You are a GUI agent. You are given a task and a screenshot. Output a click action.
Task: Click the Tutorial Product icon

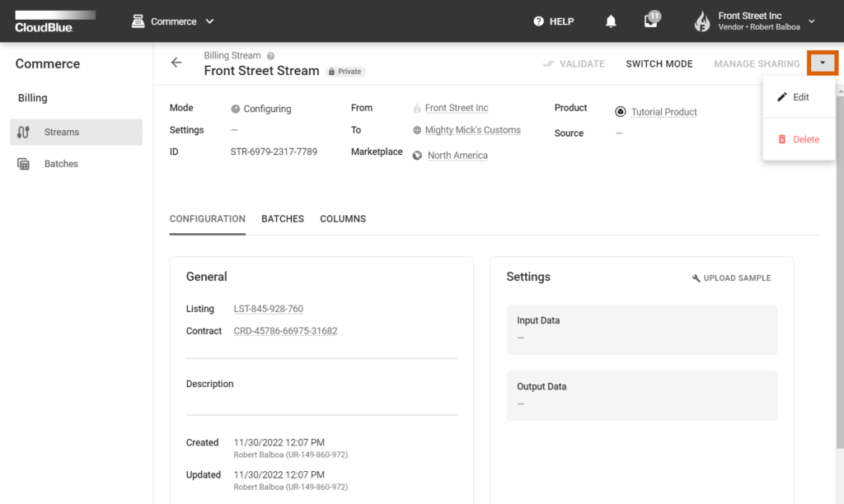click(620, 111)
